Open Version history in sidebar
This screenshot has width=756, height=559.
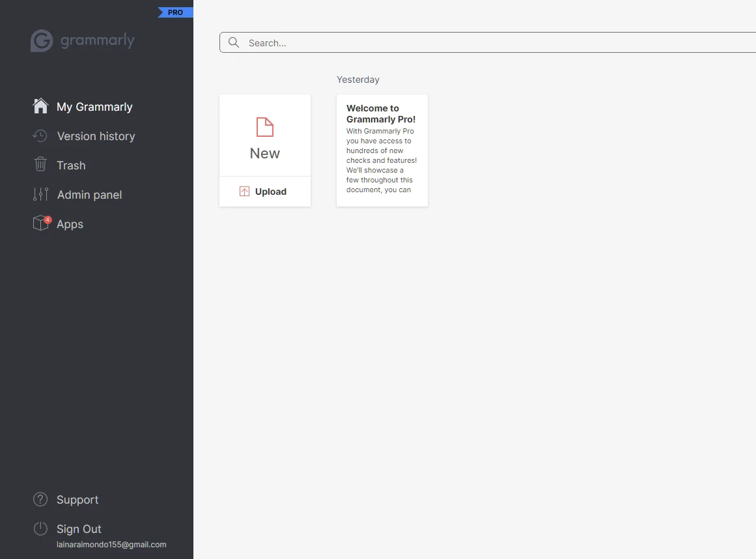click(96, 136)
